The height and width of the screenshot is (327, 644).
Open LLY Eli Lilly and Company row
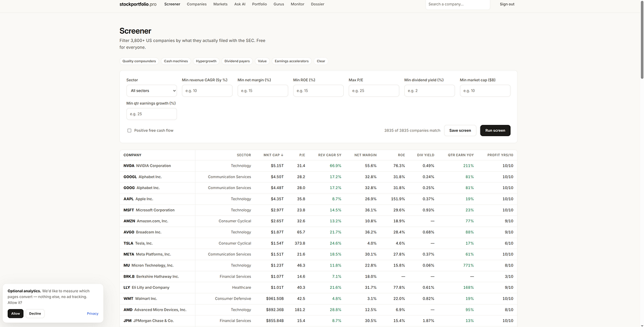click(318, 288)
